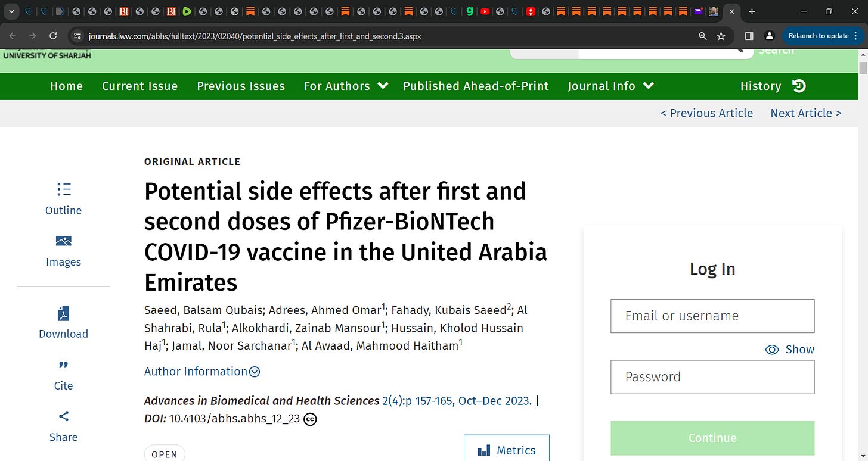Open the article Outline icon
Viewport: 868px width, 461px height.
64,189
